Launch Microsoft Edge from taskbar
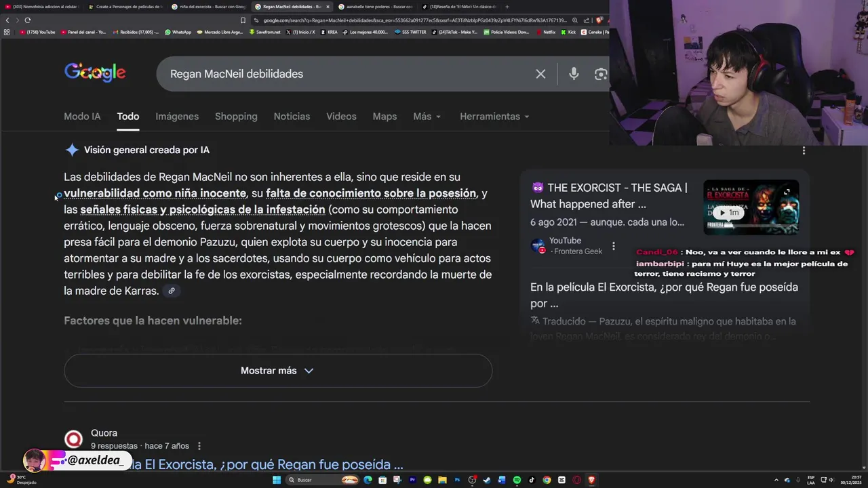 coord(368,480)
